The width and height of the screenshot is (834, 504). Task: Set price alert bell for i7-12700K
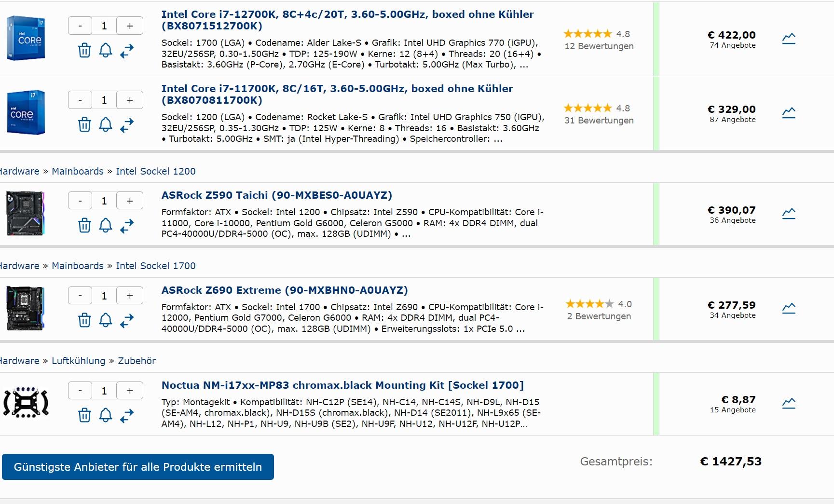point(106,50)
